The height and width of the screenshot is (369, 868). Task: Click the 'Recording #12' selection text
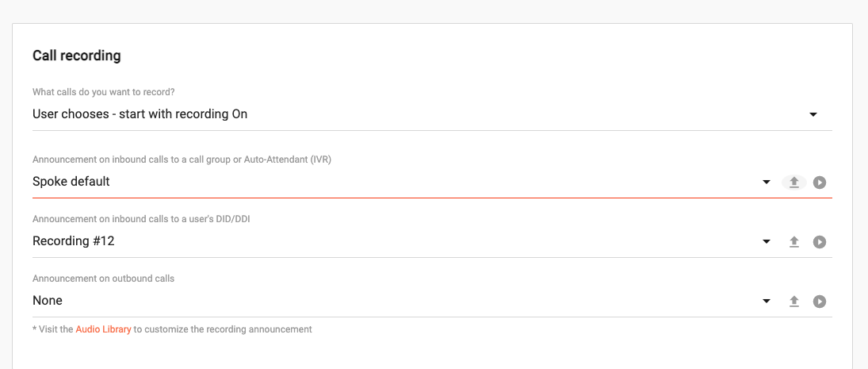[74, 241]
